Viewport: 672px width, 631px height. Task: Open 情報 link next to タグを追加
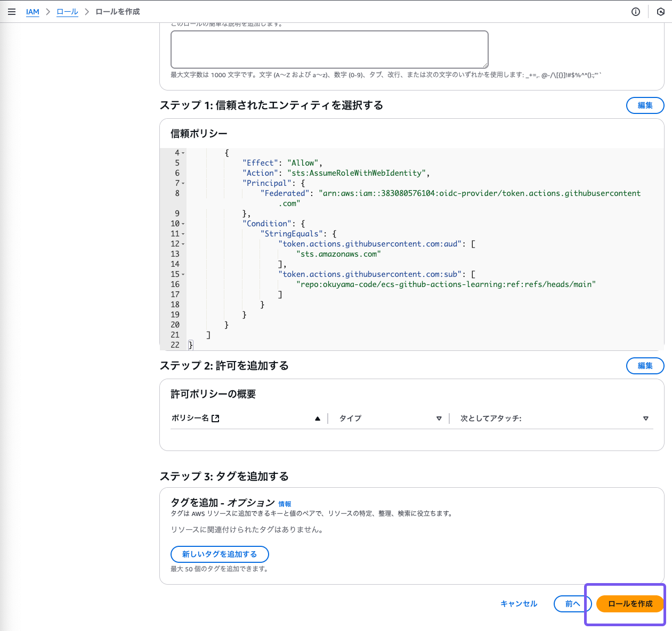[x=285, y=504]
